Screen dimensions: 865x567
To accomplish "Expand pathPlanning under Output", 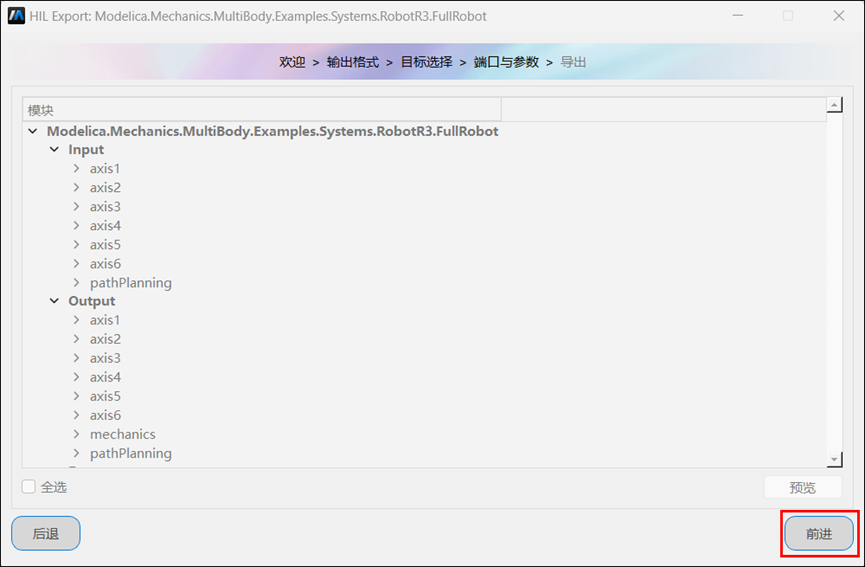I will point(76,453).
